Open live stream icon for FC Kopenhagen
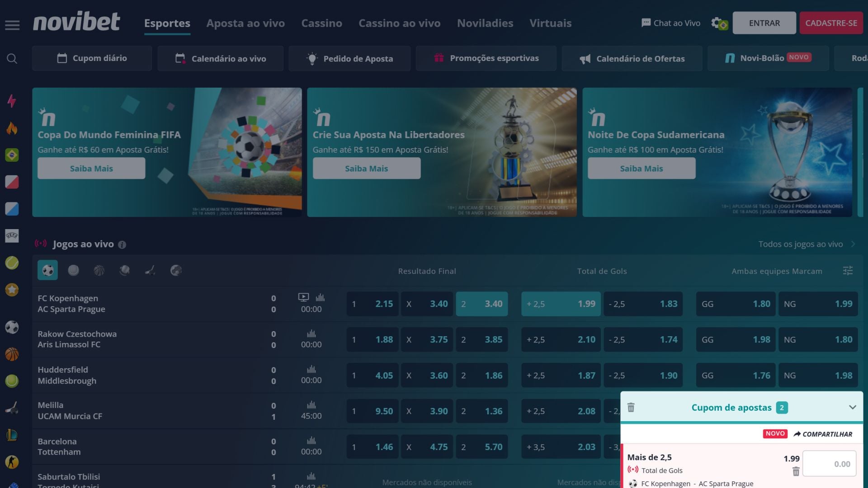The width and height of the screenshot is (868, 488). point(303,297)
